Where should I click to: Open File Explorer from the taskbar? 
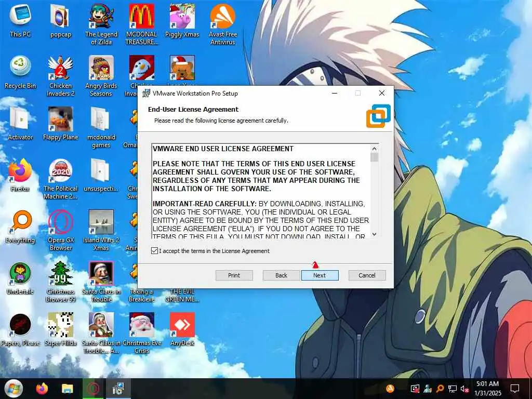point(68,389)
